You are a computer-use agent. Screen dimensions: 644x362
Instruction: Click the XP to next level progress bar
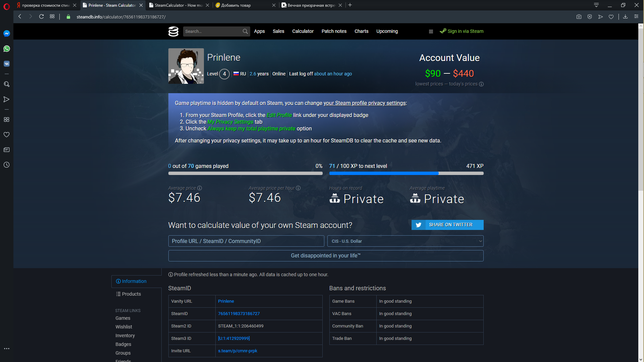tap(407, 173)
